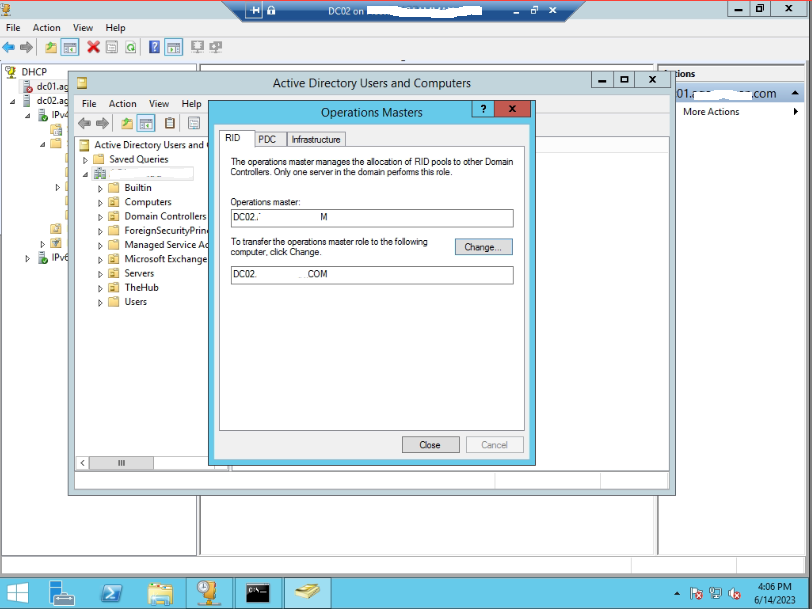Image resolution: width=812 pixels, height=609 pixels.
Task: Click the Operations master text field
Action: click(372, 218)
